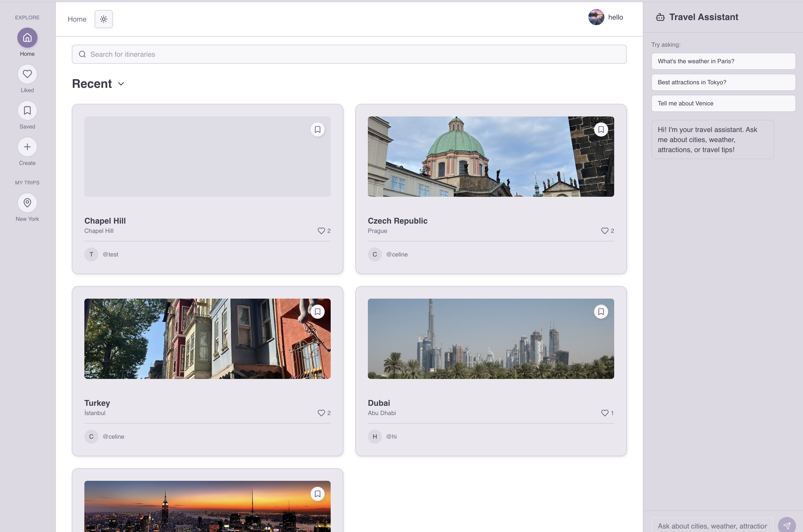803x532 pixels.
Task: Click the T avatar for @test
Action: pos(91,254)
